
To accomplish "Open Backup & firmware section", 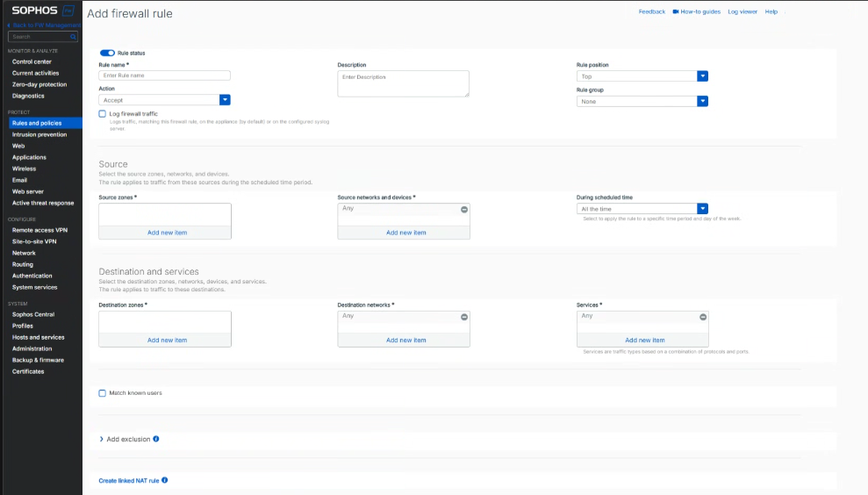I will click(38, 360).
